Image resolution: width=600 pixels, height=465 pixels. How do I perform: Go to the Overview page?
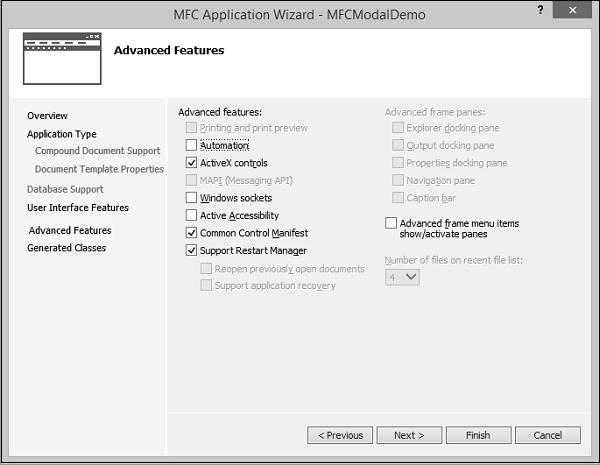pyautogui.click(x=47, y=116)
